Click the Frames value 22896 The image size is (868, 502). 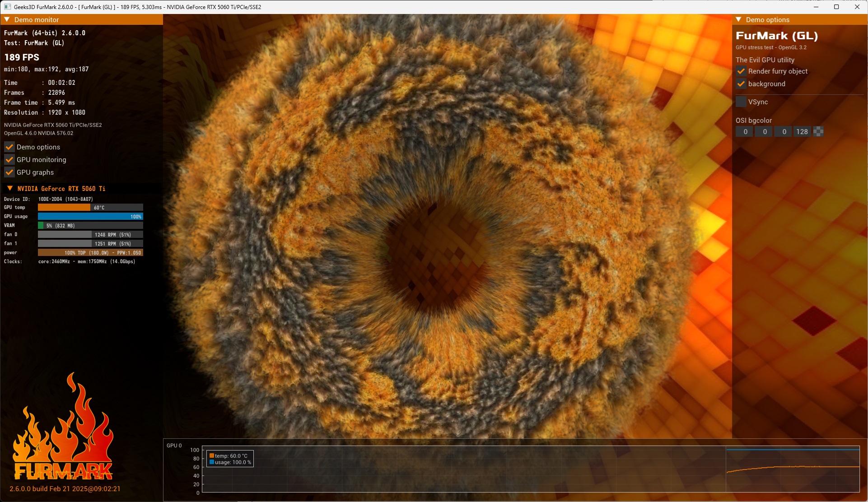pyautogui.click(x=56, y=93)
